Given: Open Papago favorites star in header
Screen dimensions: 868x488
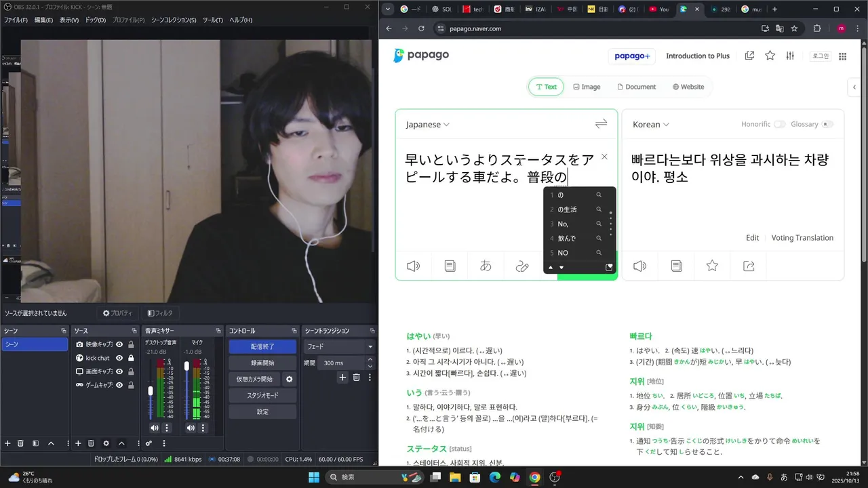Looking at the screenshot, I should [x=770, y=56].
